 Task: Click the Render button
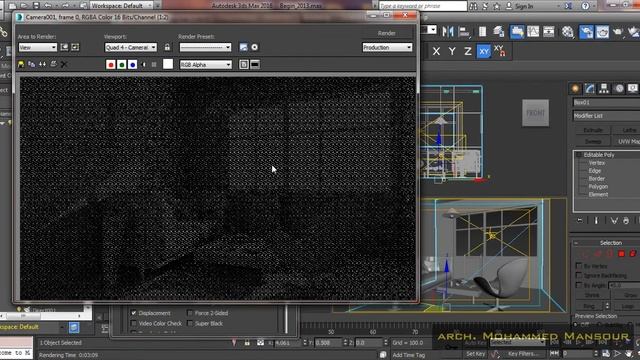tap(387, 33)
